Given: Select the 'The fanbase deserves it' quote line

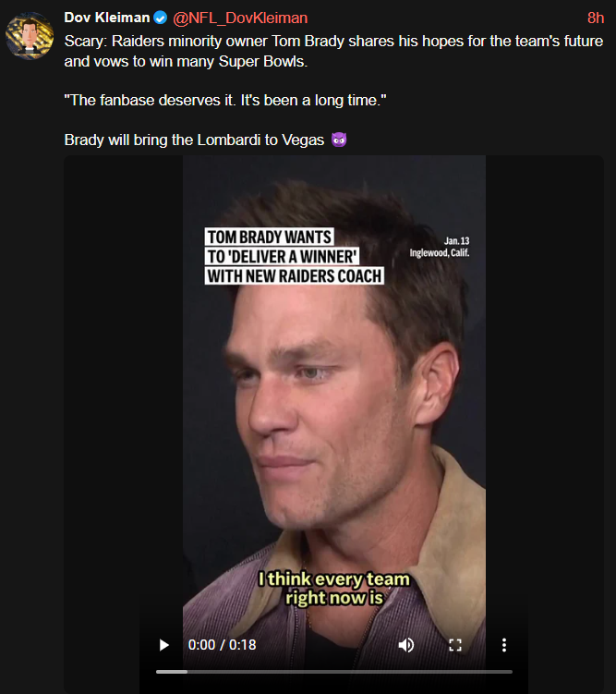Looking at the screenshot, I should click(225, 101).
